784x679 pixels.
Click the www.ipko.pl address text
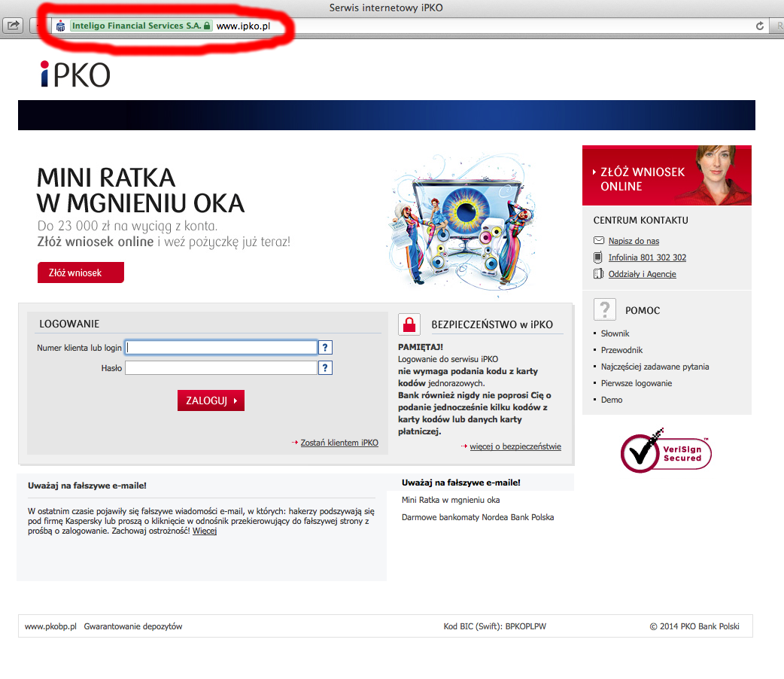click(243, 26)
